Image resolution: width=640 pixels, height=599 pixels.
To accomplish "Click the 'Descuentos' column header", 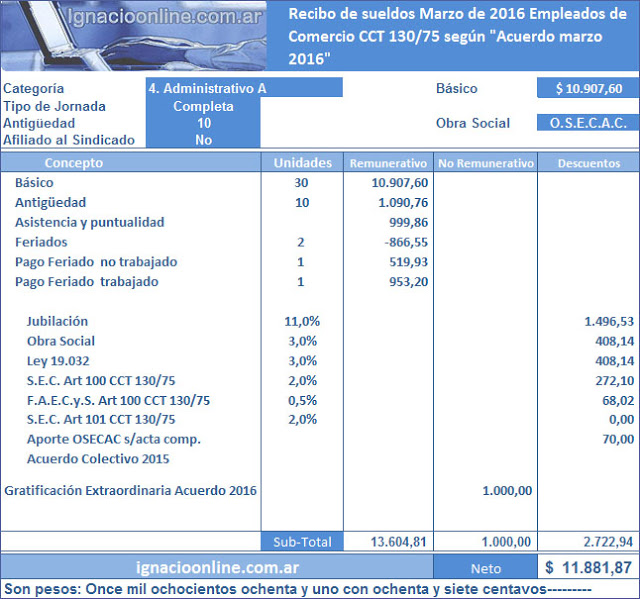I will (x=589, y=163).
